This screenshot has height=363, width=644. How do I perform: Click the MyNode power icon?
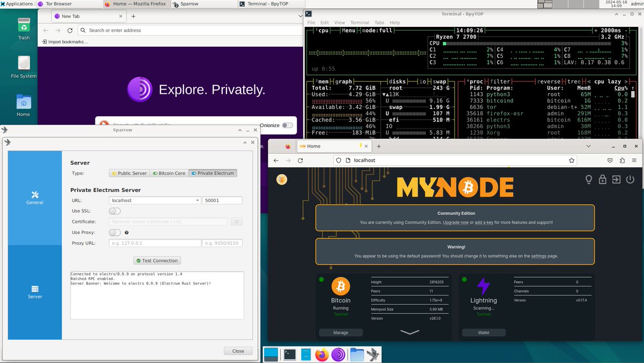[630, 180]
